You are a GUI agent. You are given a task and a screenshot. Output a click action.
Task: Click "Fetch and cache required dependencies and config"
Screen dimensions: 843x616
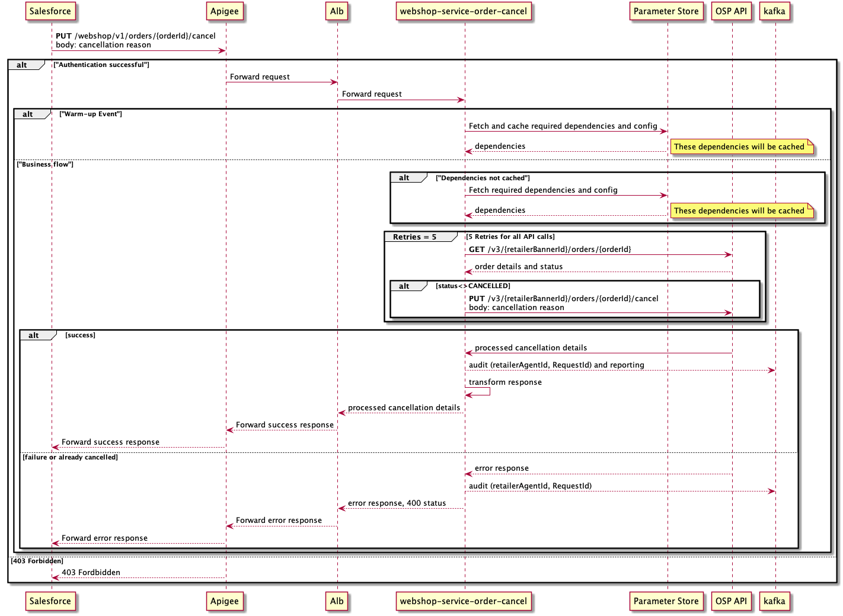click(x=563, y=126)
